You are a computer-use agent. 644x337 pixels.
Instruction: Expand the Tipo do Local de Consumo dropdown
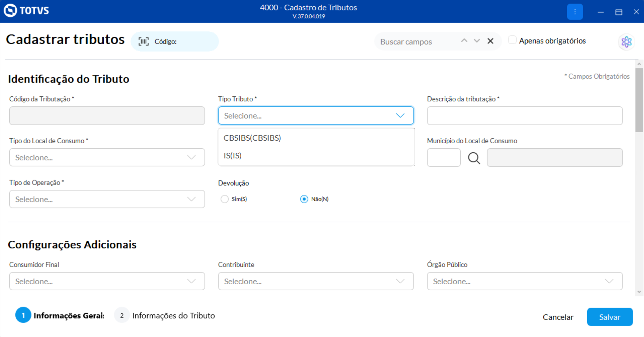[107, 157]
